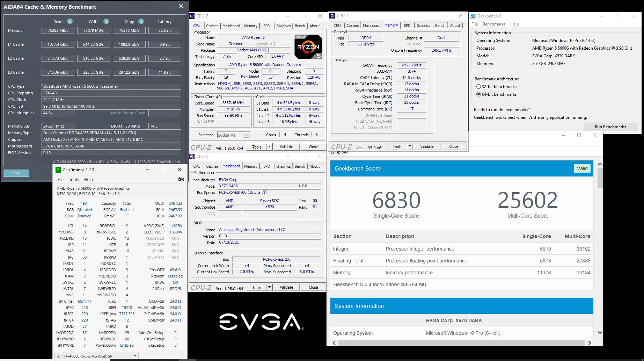This screenshot has width=644, height=361.
Task: Click the multi-core score 25602
Action: pyautogui.click(x=528, y=200)
